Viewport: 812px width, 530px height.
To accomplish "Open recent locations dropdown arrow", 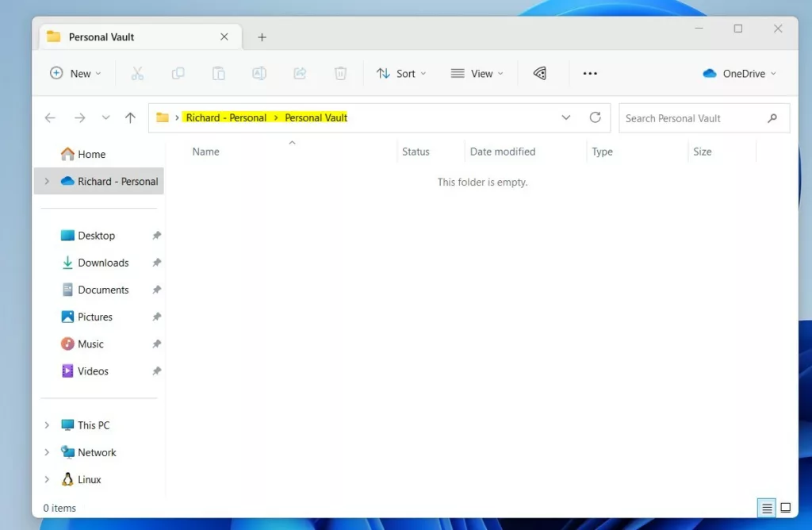I will 105,117.
